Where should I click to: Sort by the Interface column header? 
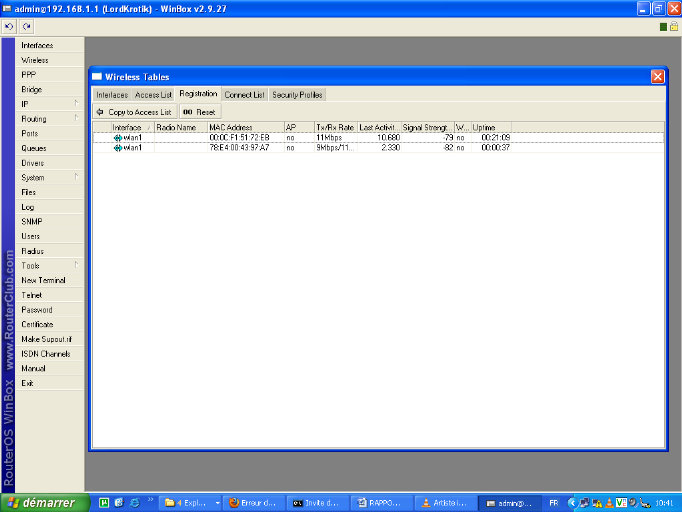[132, 127]
